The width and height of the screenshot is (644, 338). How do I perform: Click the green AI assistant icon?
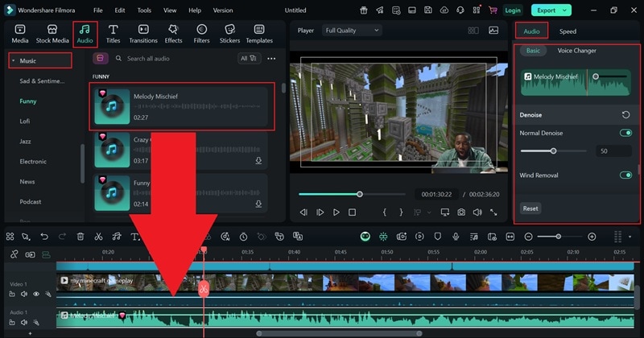pos(365,236)
